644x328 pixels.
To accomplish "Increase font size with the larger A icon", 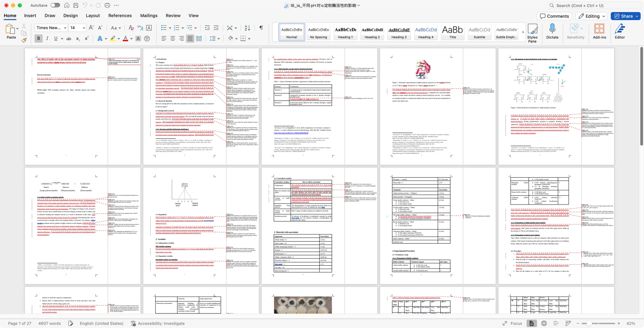I will (x=91, y=28).
